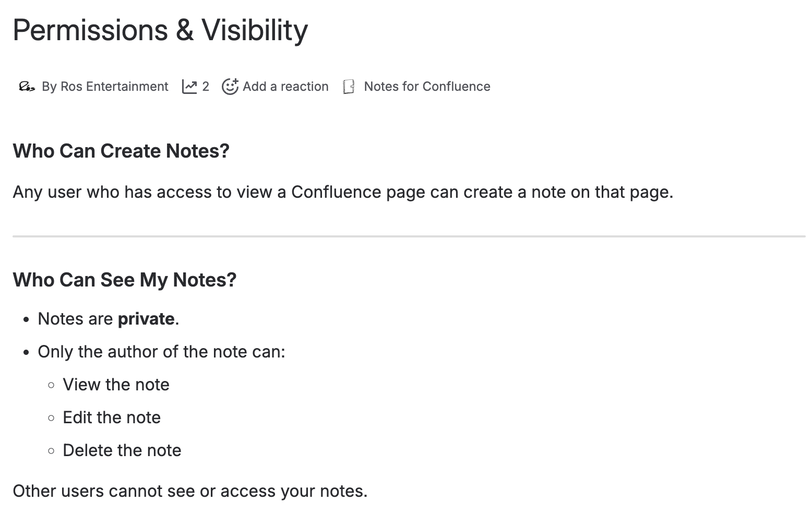Click the smiley Add a reaction icon
This screenshot has width=812, height=525.
coord(230,86)
